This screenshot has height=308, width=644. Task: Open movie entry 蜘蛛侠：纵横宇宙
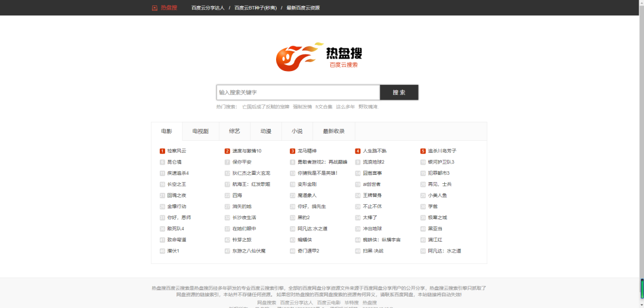(x=382, y=240)
